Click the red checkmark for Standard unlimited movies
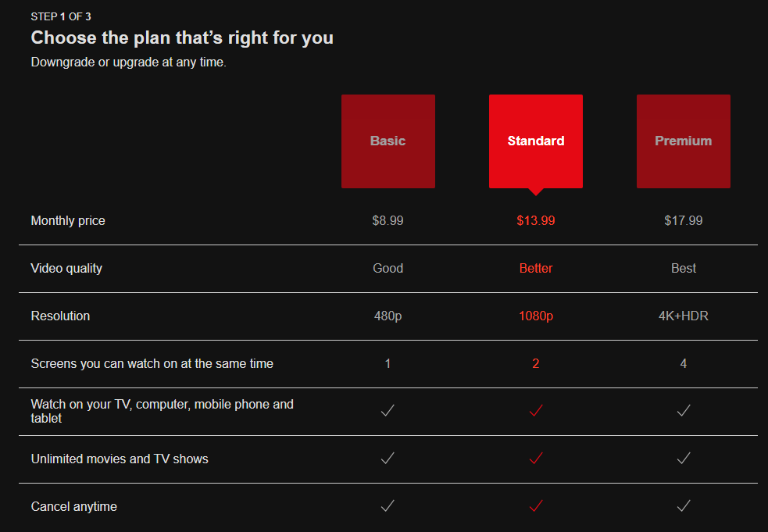The height and width of the screenshot is (532, 768). (x=535, y=459)
